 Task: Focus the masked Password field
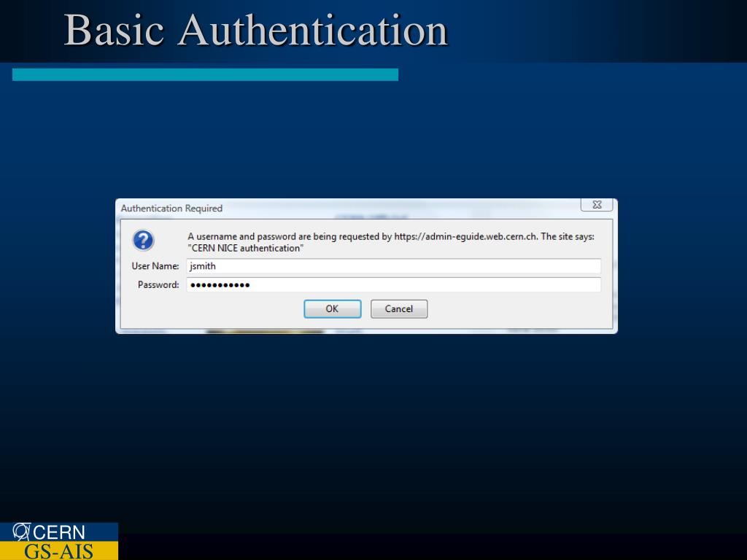393,285
